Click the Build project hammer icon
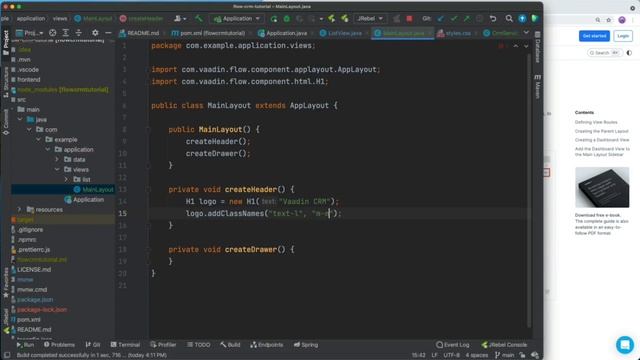 [x=199, y=18]
